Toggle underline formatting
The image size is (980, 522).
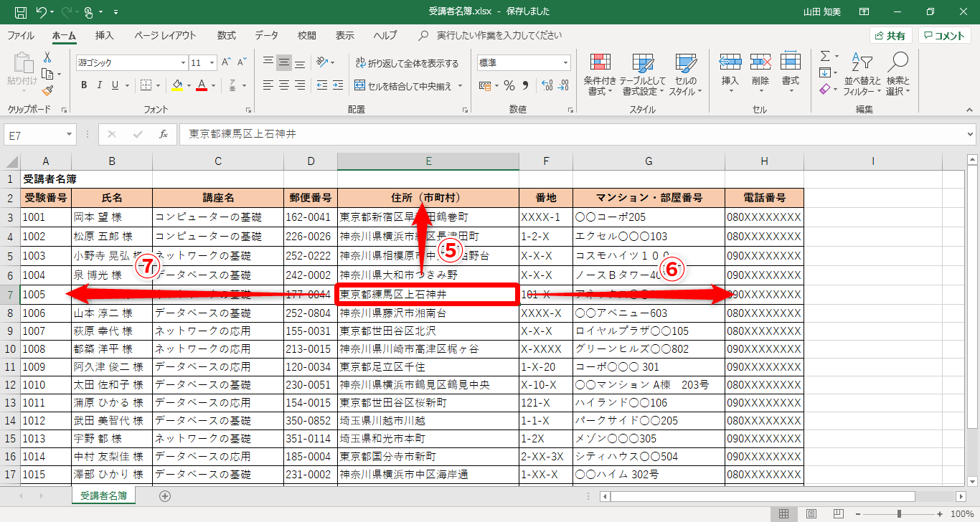tap(116, 86)
